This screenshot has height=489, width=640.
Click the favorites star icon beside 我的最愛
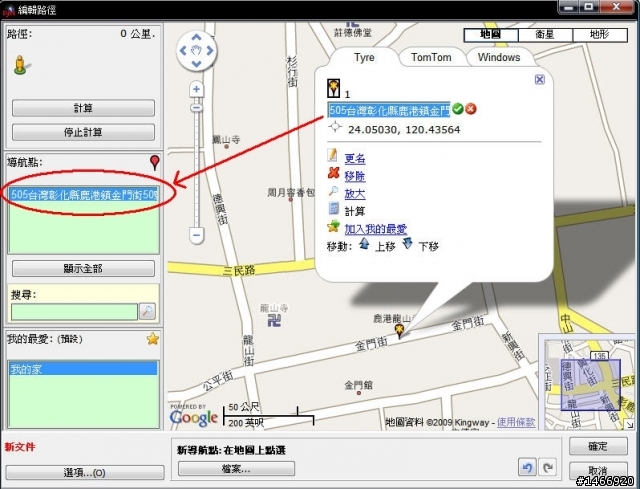153,339
